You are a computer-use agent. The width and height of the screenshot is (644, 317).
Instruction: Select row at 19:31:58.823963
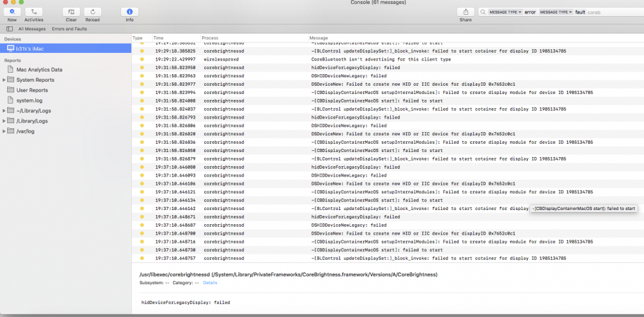tap(388, 75)
